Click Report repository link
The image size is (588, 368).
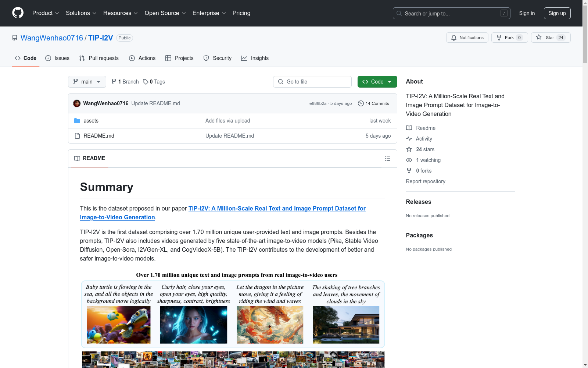click(x=426, y=181)
